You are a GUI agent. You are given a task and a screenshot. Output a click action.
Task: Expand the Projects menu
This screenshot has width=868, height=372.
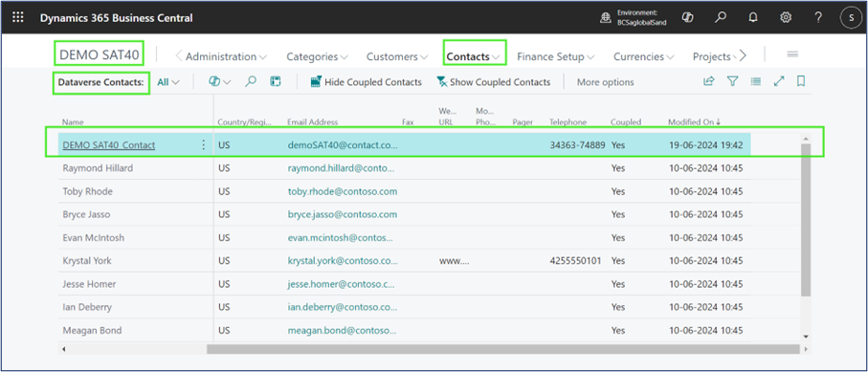pos(714,56)
